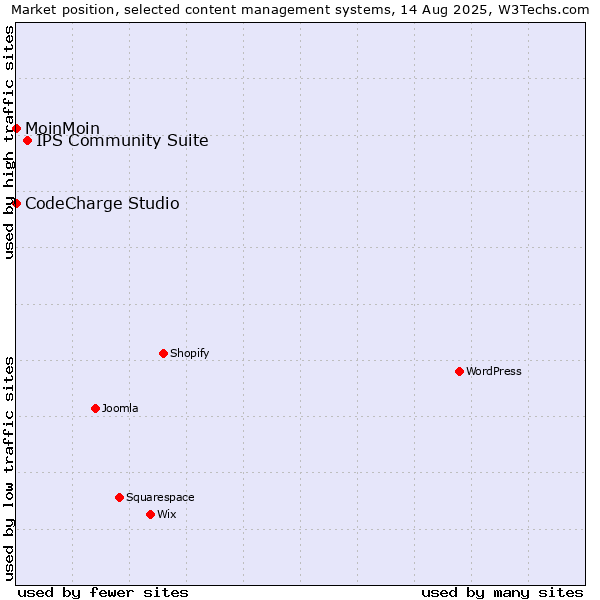Click the Shopify label text

coord(189,353)
